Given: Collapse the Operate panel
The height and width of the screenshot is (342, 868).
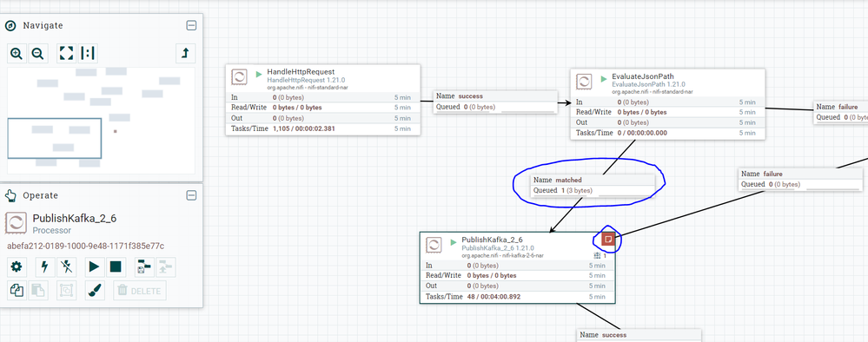Looking at the screenshot, I should (191, 195).
